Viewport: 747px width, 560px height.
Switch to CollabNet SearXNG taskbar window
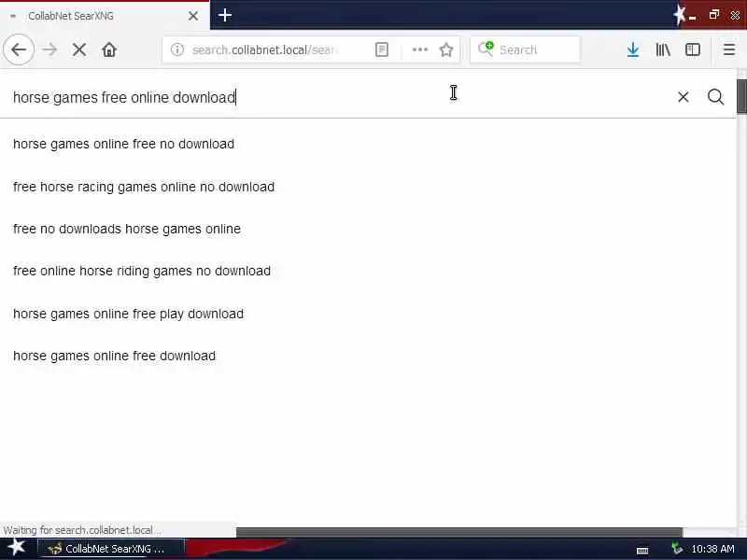click(110, 549)
